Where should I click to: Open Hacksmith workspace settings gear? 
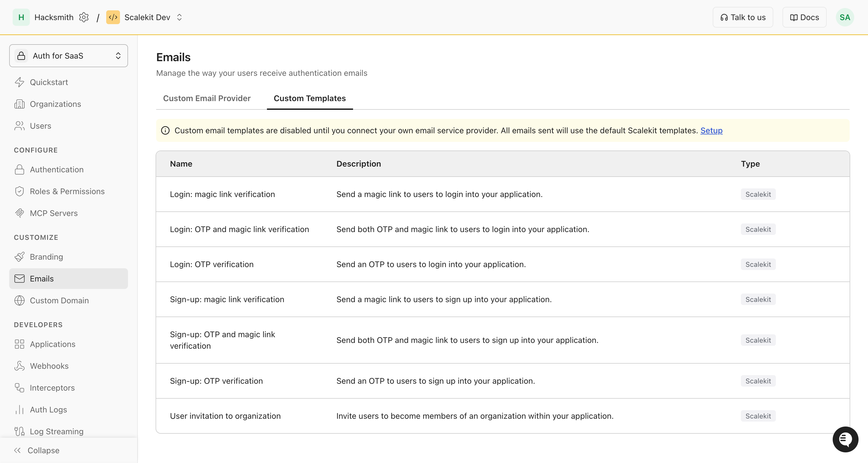84,17
